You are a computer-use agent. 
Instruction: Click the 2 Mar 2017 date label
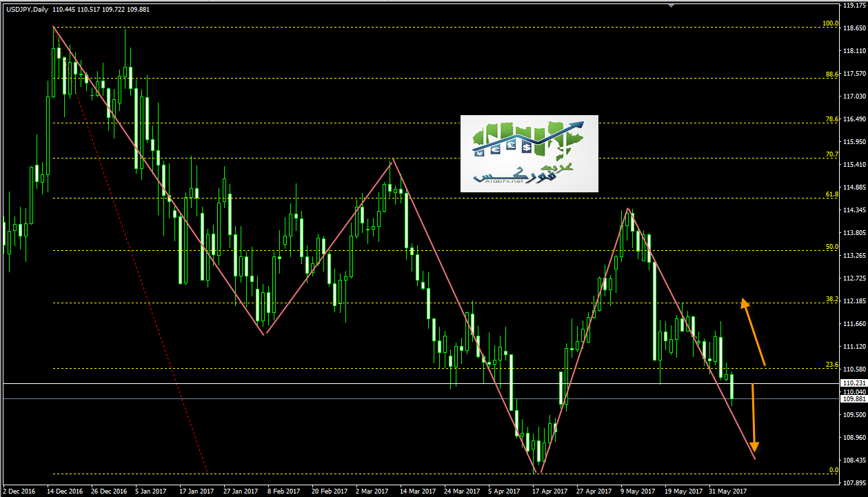coord(372,491)
